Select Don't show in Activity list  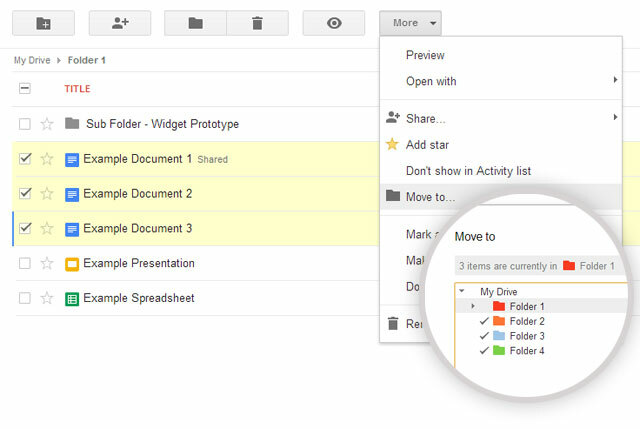[x=500, y=171]
